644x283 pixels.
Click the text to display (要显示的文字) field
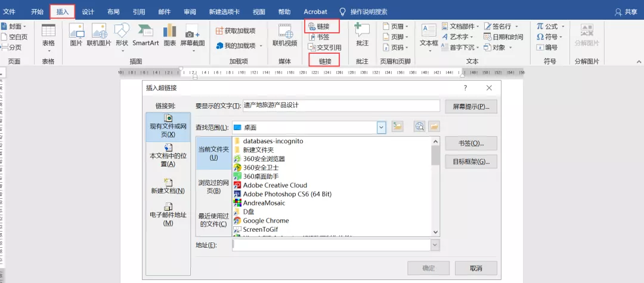pos(341,105)
